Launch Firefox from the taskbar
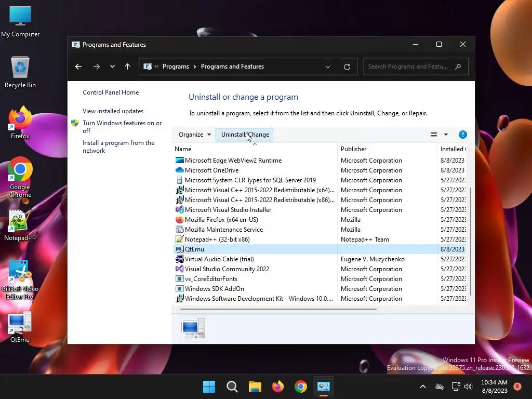 click(x=278, y=387)
